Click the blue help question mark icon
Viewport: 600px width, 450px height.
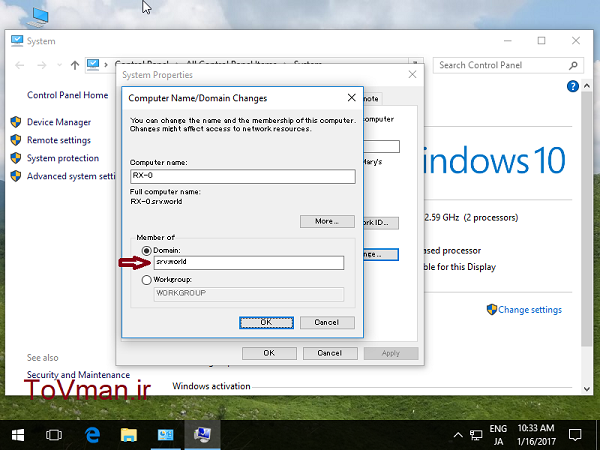click(x=573, y=86)
